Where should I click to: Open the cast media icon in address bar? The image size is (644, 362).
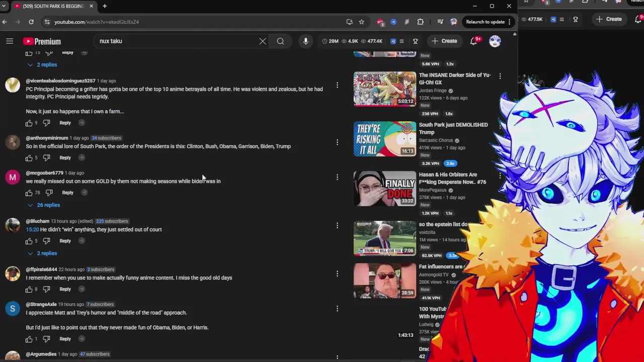coord(349,22)
